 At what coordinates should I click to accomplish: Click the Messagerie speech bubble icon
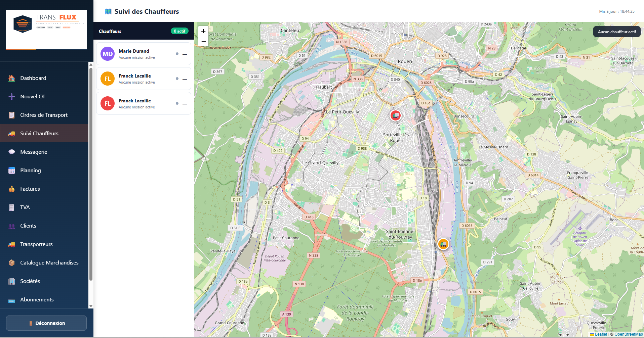11,152
